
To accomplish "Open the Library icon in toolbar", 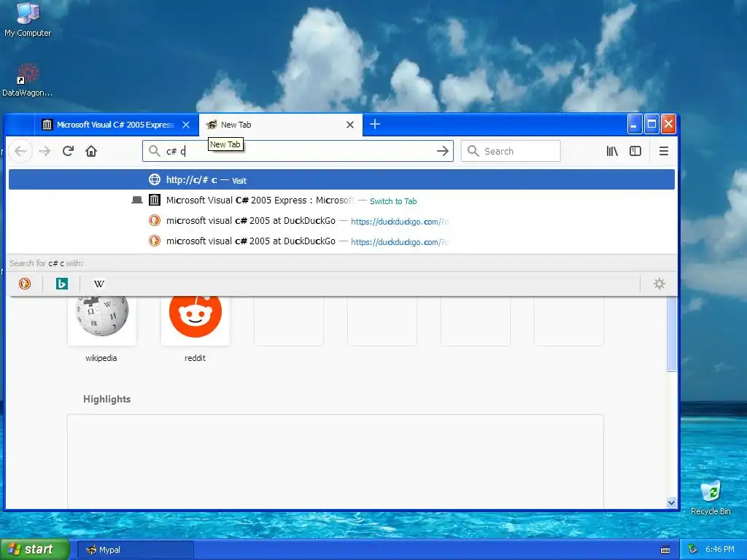I will click(612, 151).
